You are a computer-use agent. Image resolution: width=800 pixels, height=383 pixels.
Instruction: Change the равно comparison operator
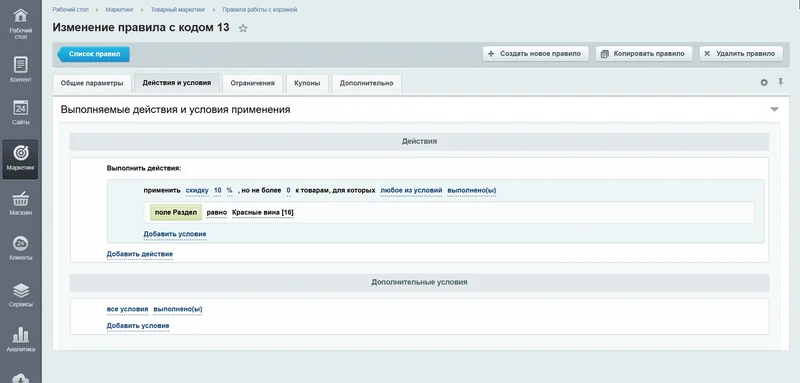(x=216, y=213)
